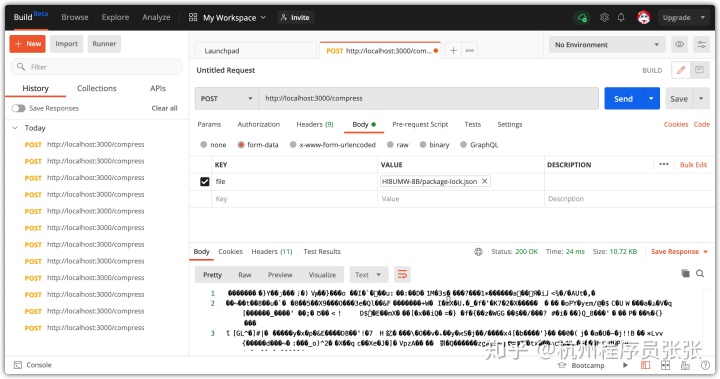Open the Send button dropdown arrow
This screenshot has height=379, width=720.
coord(651,98)
